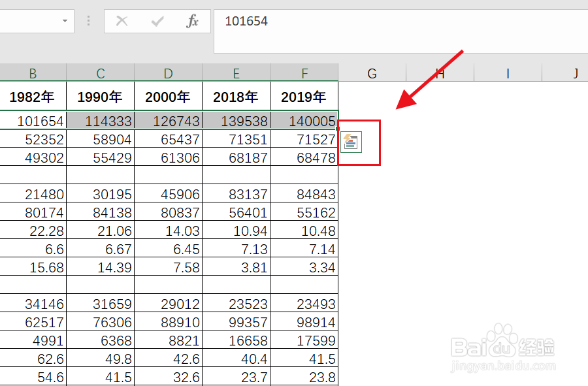588x386 pixels.
Task: Select column G header
Action: pos(372,73)
